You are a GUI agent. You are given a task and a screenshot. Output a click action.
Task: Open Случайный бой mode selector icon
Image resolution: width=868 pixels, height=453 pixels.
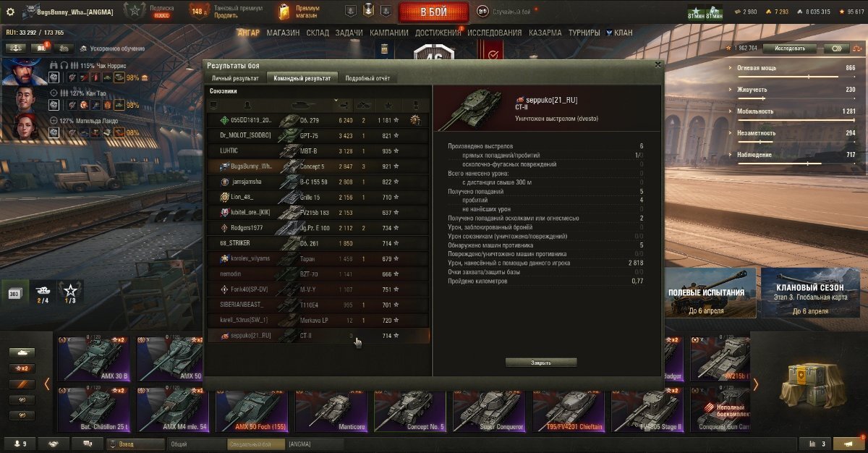[482, 11]
